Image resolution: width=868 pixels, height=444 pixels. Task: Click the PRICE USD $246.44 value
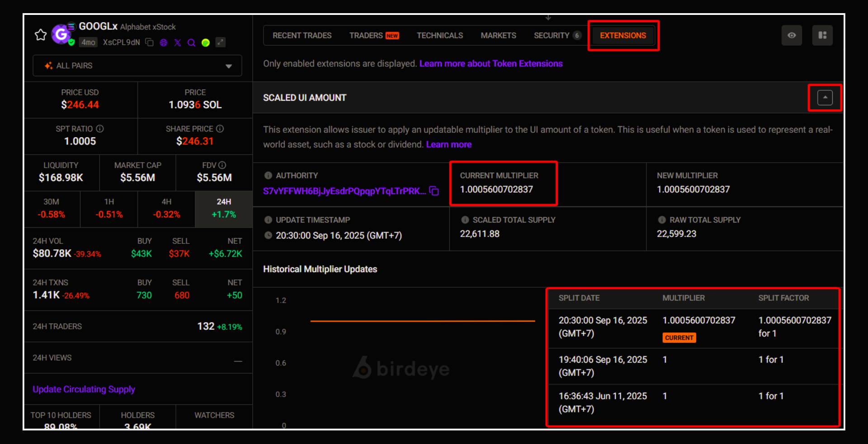click(x=80, y=105)
